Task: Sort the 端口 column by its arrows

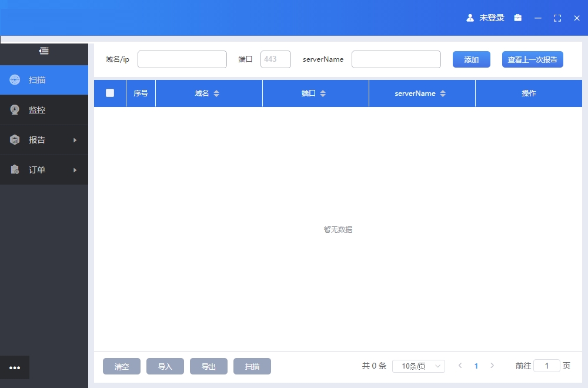Action: click(323, 93)
